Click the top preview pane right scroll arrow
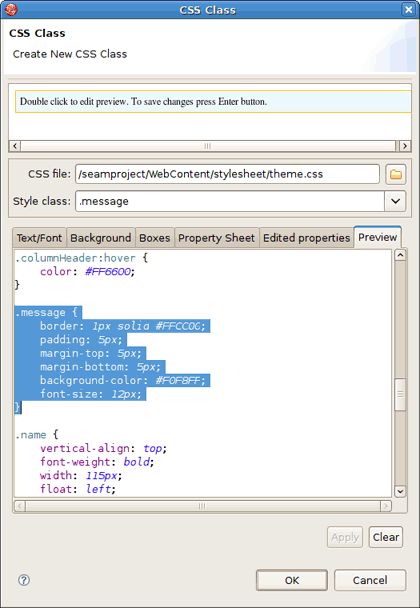Screen dimensions: 420x608 [405, 146]
